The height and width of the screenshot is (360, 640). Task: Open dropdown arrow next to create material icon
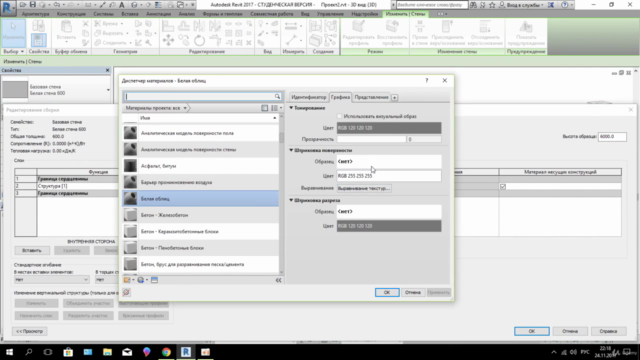pyautogui.click(x=147, y=280)
